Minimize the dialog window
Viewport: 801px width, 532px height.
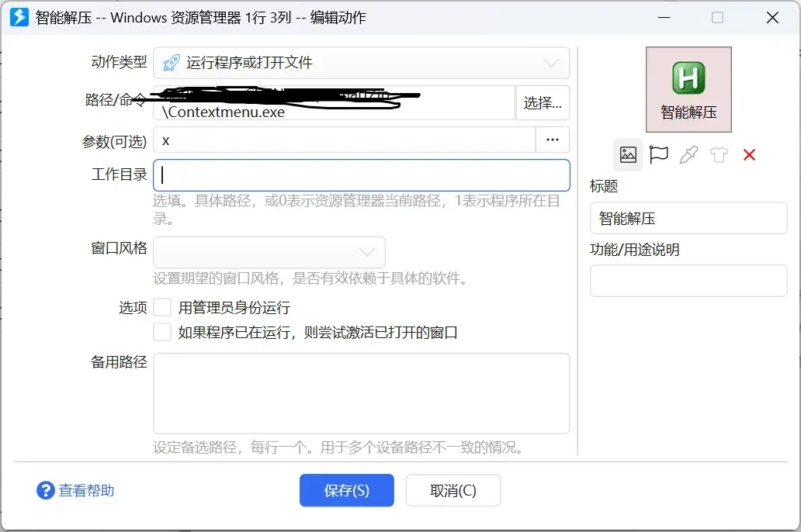tap(664, 17)
